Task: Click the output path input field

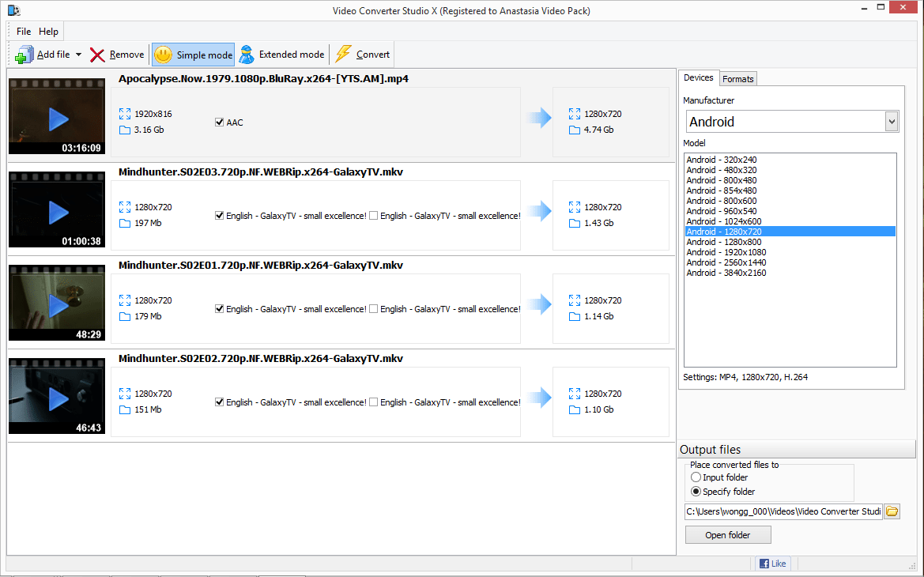Action: coord(783,511)
